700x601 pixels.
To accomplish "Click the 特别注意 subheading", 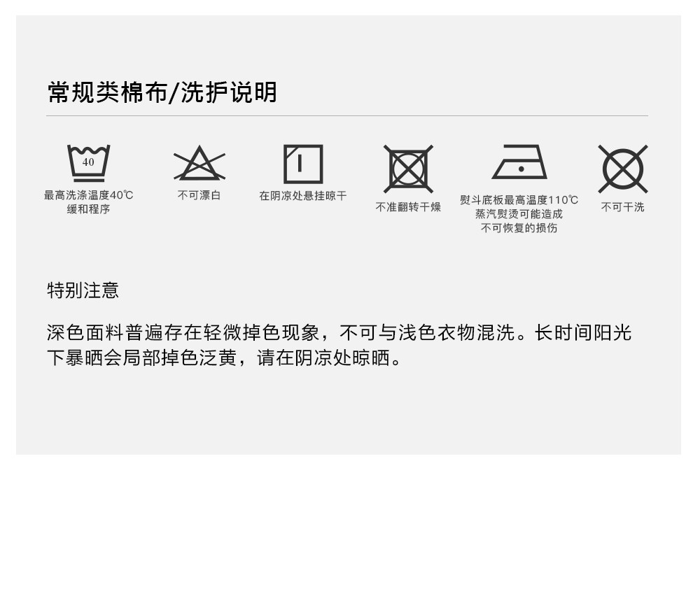I will pos(83,290).
